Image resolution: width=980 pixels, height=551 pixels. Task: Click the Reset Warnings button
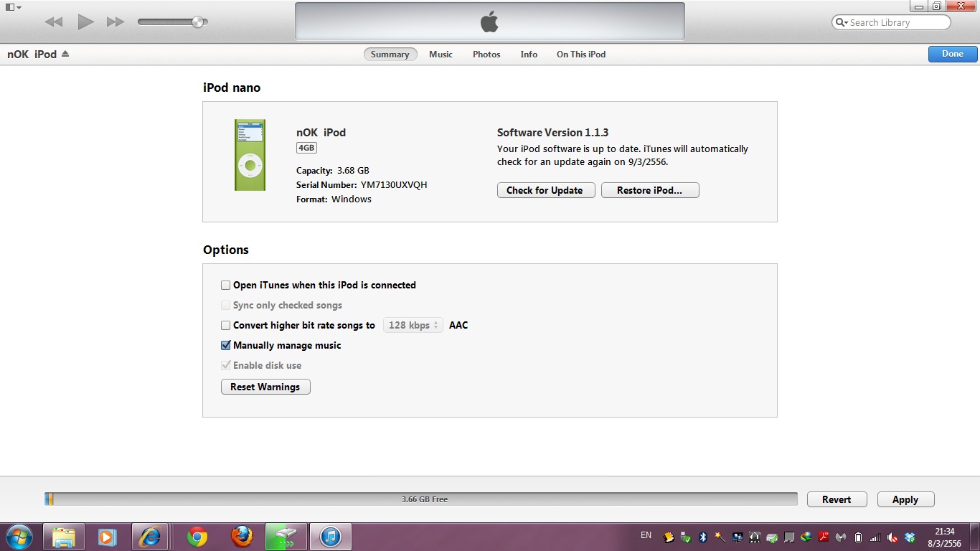(265, 387)
